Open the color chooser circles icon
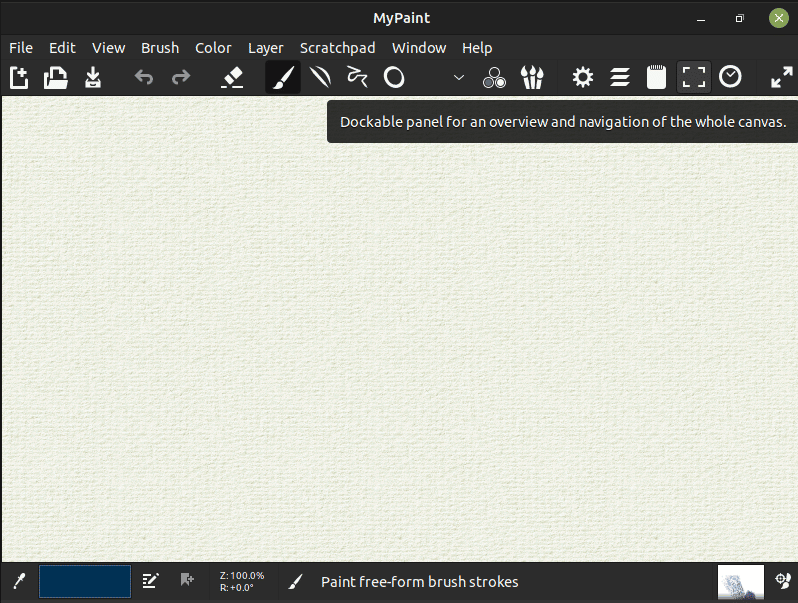Image resolution: width=798 pixels, height=603 pixels. [494, 77]
